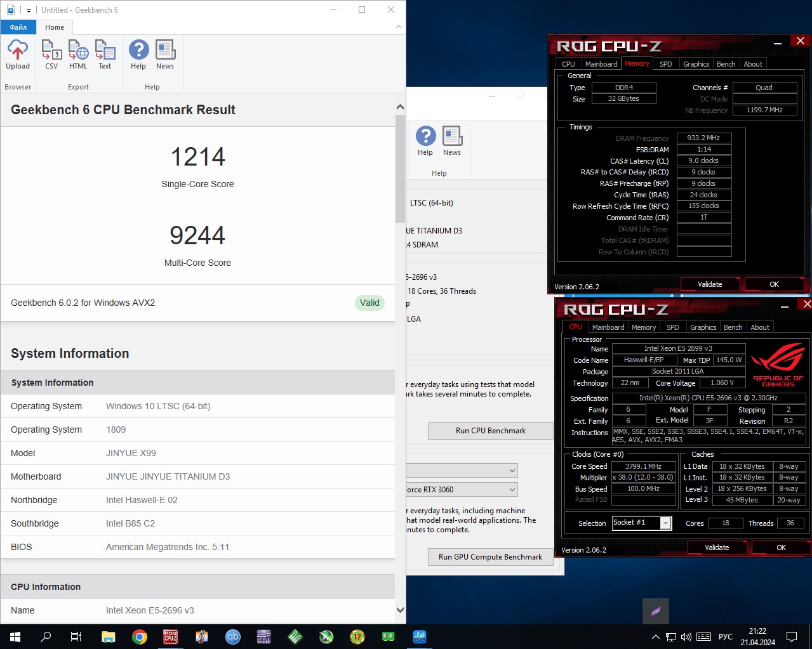Open the RTX 3060 GPU dropdown
This screenshot has height=649, width=812.
462,489
